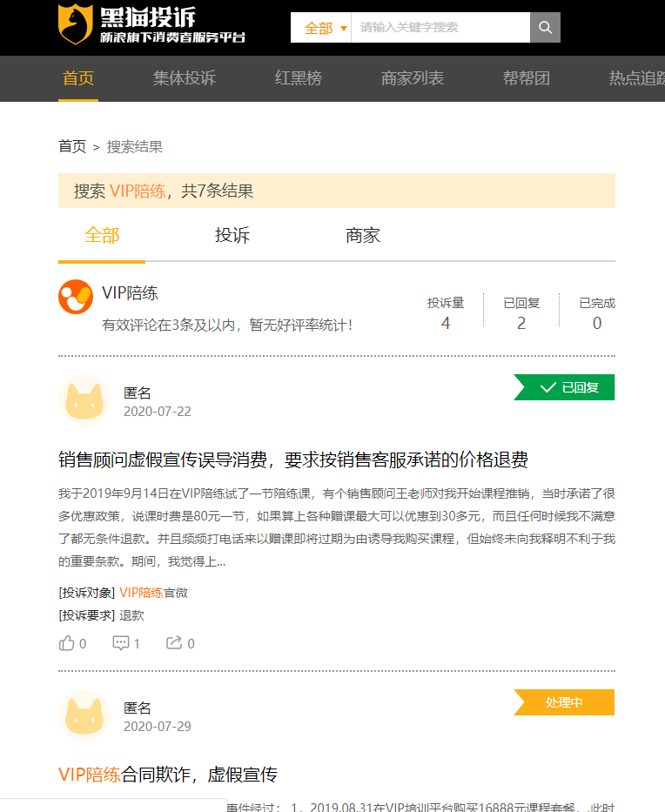
Task: Click the share icon on first complaint
Action: click(174, 643)
